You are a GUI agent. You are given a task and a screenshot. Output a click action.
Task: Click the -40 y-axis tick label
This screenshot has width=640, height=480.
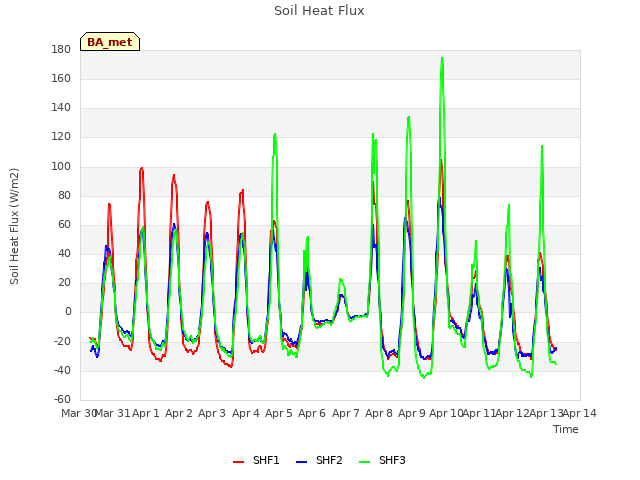[62, 371]
